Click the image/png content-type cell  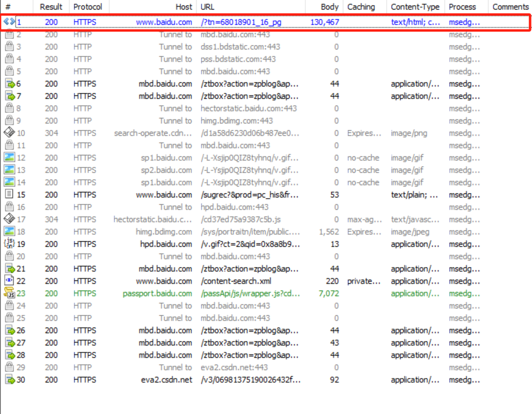409,133
